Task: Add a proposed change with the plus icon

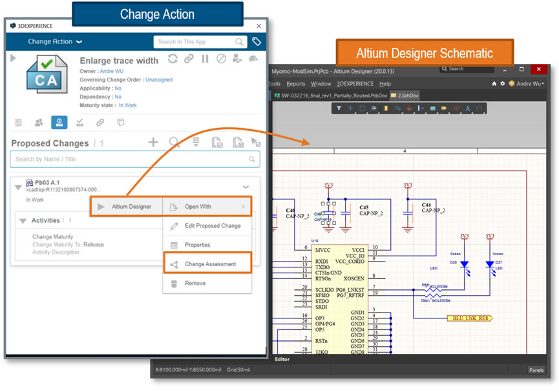Action: click(153, 142)
